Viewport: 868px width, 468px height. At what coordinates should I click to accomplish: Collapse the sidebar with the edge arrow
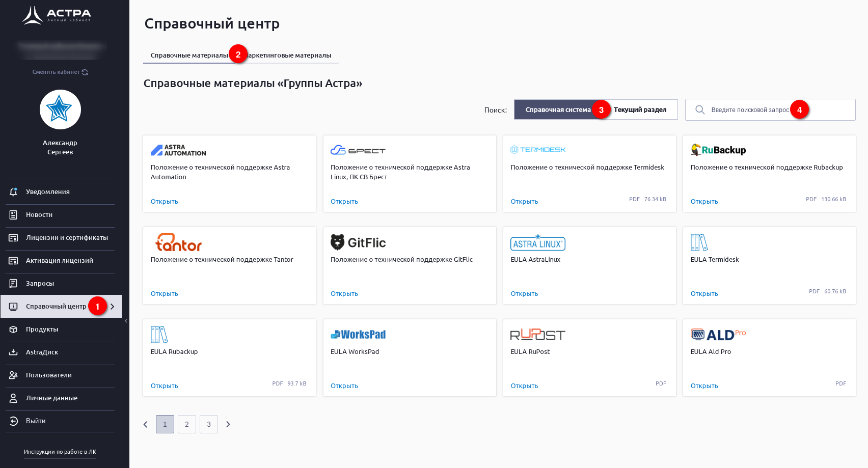pyautogui.click(x=126, y=321)
